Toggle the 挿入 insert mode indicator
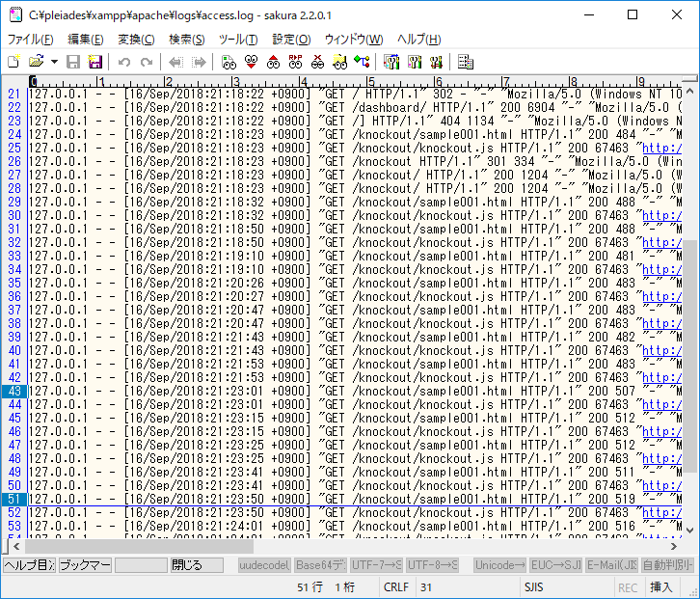The width and height of the screenshot is (700, 599). click(x=661, y=586)
